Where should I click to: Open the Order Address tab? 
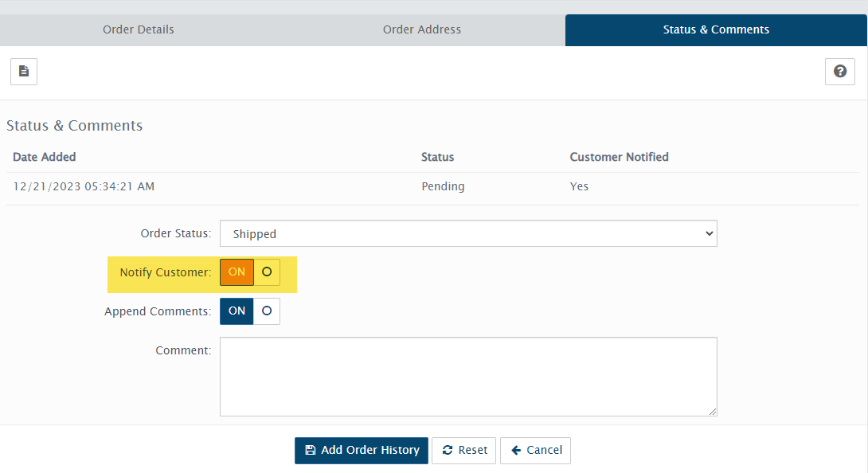[422, 29]
